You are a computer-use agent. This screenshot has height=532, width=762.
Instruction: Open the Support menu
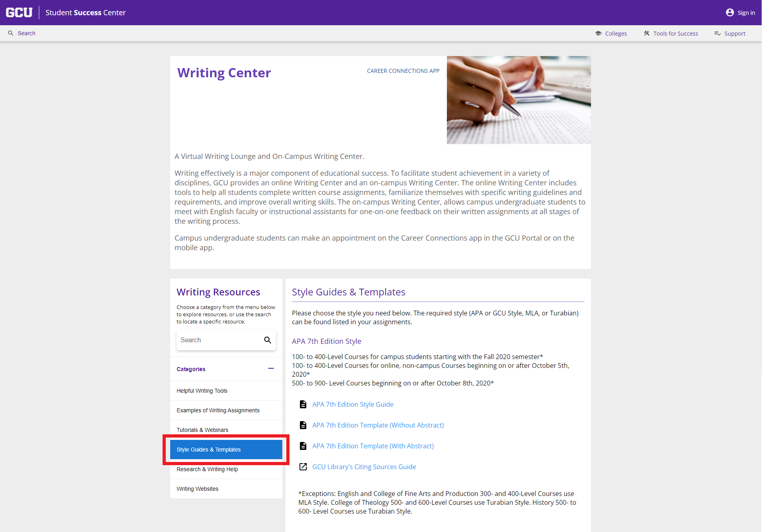735,34
